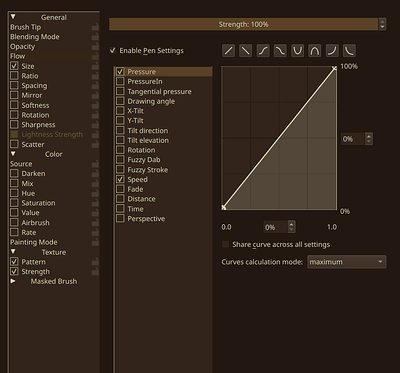The image size is (400, 373).
Task: Click the curve X value input field
Action: click(x=275, y=227)
